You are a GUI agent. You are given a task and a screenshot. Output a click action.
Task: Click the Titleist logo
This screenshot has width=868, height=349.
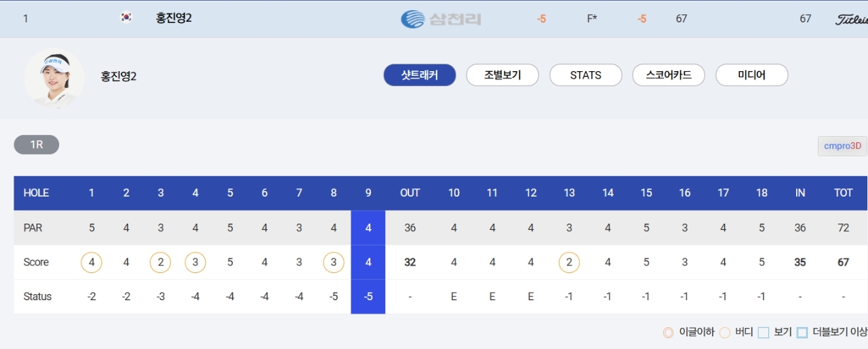click(852, 20)
